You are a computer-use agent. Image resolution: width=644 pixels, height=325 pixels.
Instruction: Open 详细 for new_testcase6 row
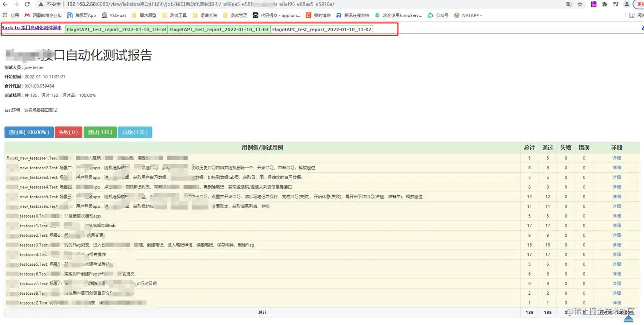[x=616, y=206]
